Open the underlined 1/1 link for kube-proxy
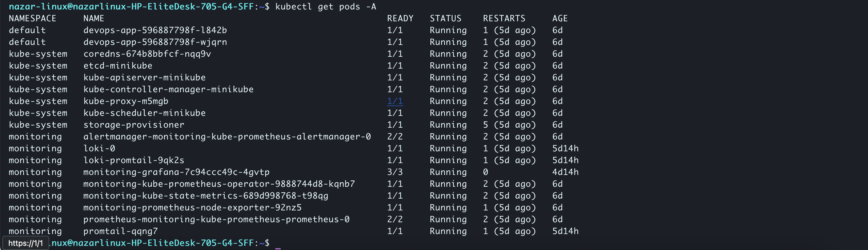The image size is (868, 250). [395, 101]
